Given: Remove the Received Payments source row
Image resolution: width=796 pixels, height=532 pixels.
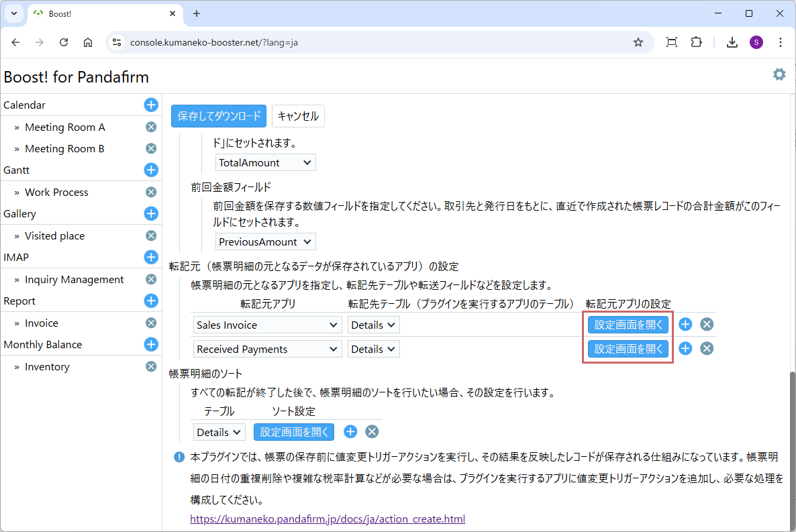Looking at the screenshot, I should pos(707,349).
